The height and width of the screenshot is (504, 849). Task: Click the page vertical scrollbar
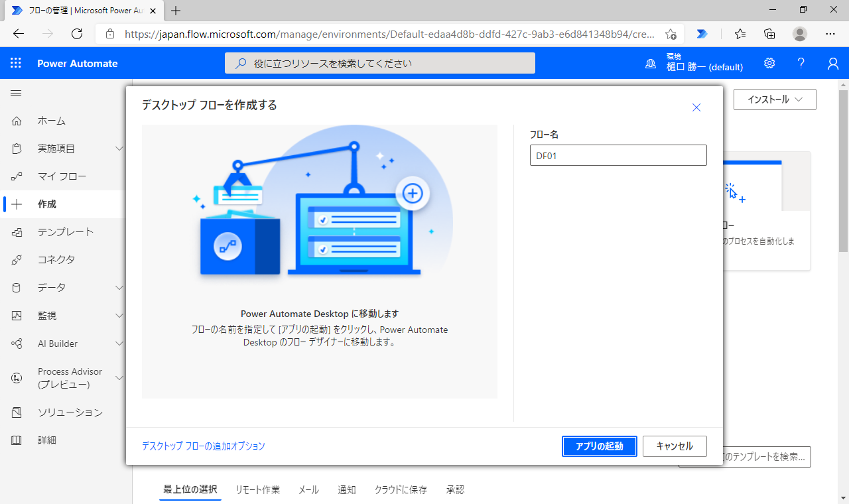[x=843, y=170]
